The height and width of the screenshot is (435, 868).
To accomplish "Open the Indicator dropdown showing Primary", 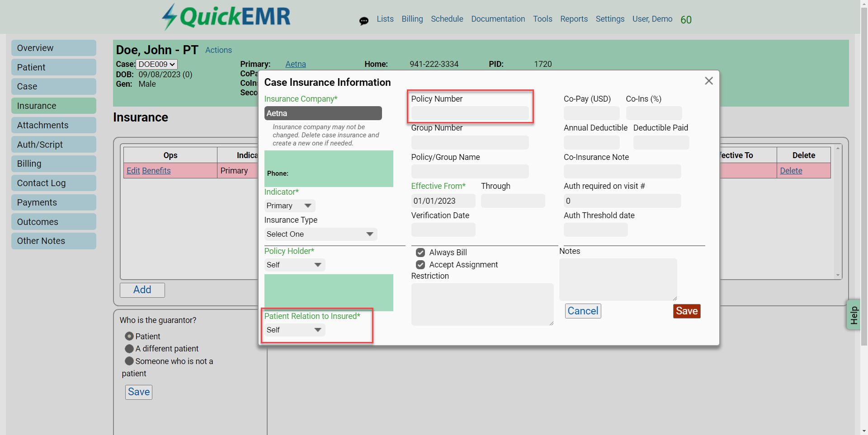I will pyautogui.click(x=290, y=206).
